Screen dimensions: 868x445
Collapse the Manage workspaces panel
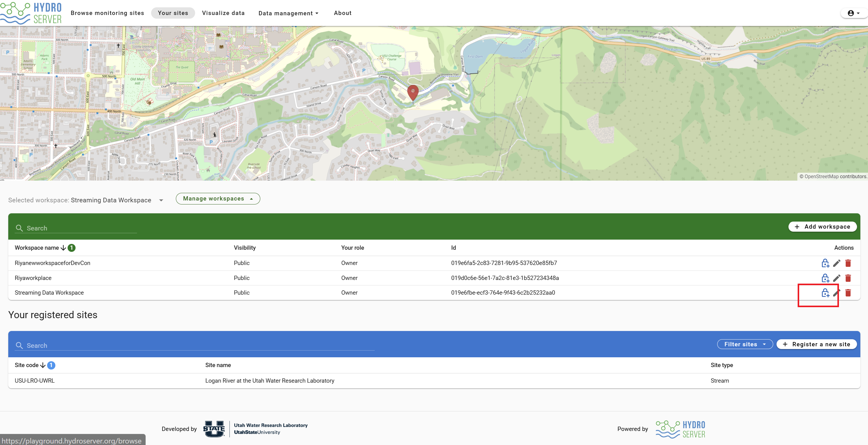218,199
